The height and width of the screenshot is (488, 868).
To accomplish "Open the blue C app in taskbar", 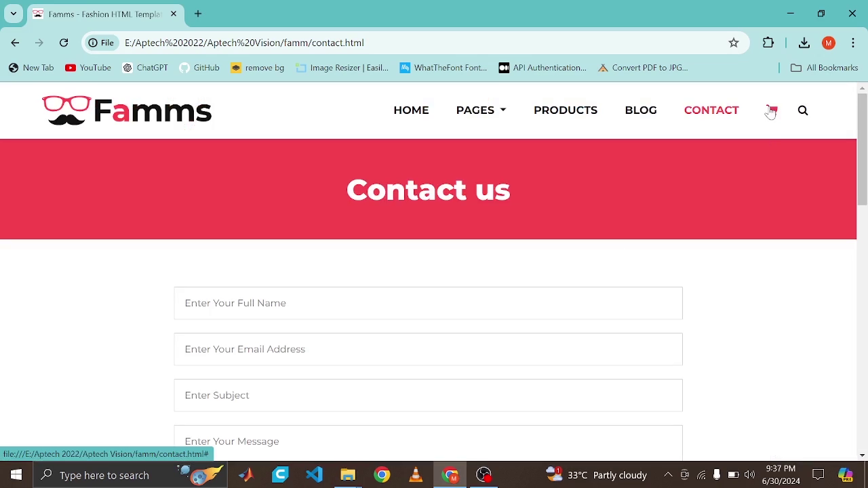I will tap(280, 475).
